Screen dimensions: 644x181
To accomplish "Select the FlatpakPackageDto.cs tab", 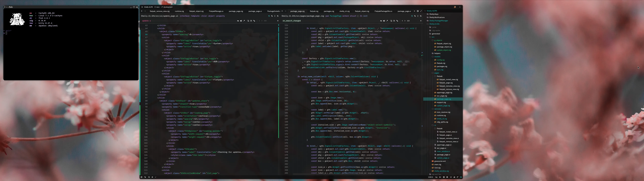I will coord(383,11).
